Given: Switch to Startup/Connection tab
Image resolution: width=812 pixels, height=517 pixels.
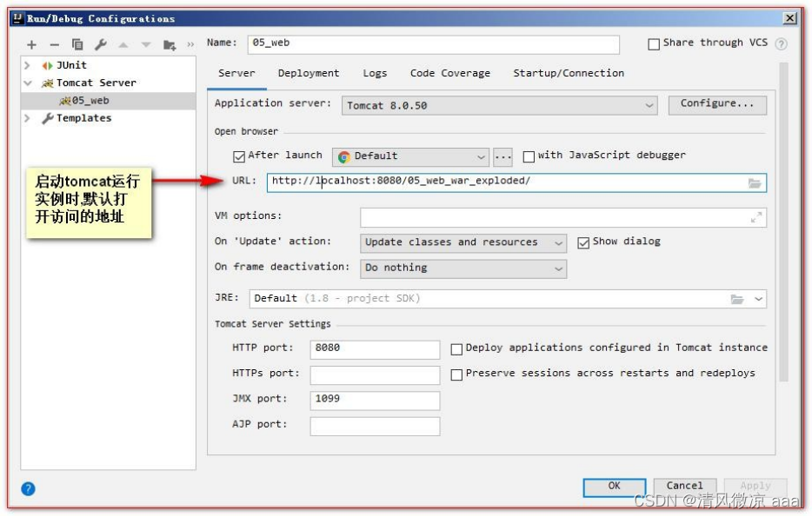Looking at the screenshot, I should (569, 74).
